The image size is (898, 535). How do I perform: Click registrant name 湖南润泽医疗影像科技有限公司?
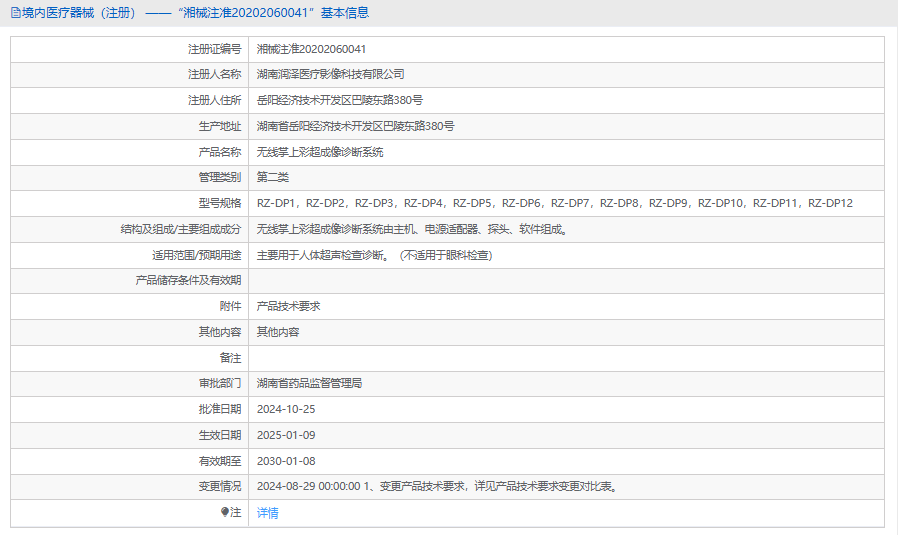pos(330,74)
